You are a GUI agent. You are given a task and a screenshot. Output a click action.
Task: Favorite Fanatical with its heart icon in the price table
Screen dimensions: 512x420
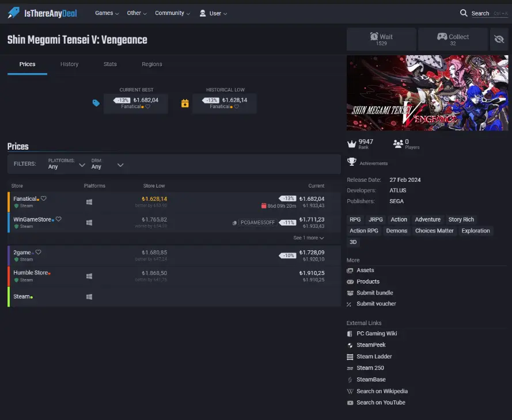point(43,198)
